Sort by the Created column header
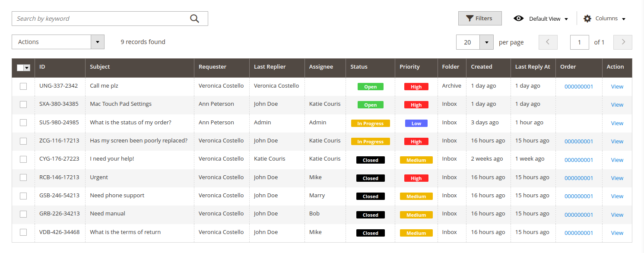The width and height of the screenshot is (644, 253). click(481, 67)
